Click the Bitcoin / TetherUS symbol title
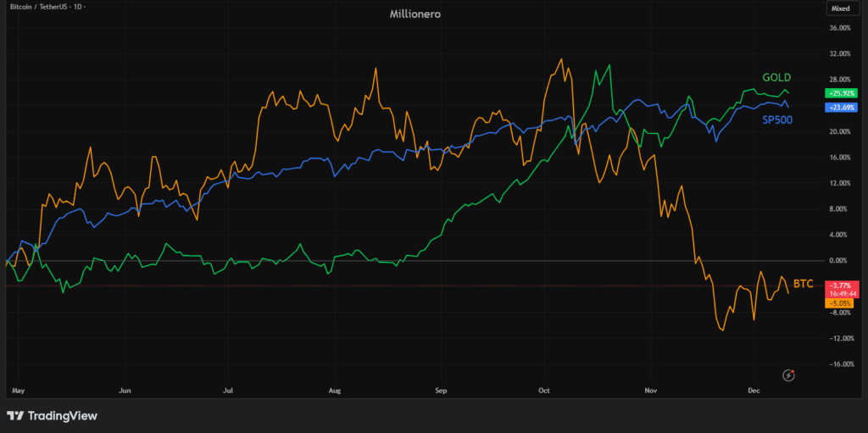 point(34,8)
